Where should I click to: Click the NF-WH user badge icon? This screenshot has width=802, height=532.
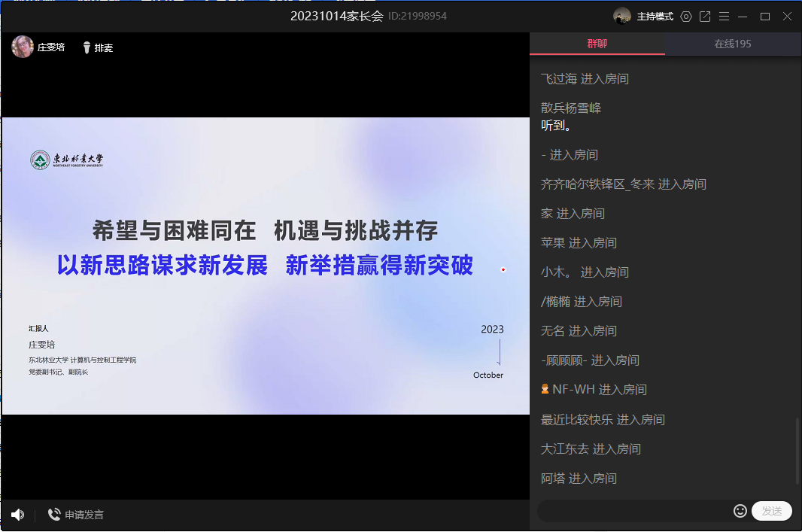click(x=545, y=389)
